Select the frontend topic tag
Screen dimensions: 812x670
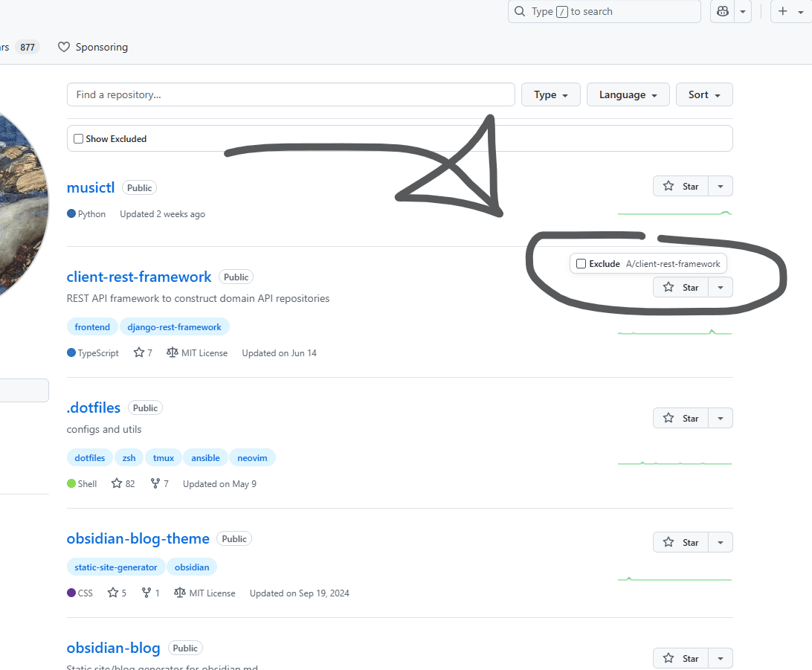tap(92, 327)
